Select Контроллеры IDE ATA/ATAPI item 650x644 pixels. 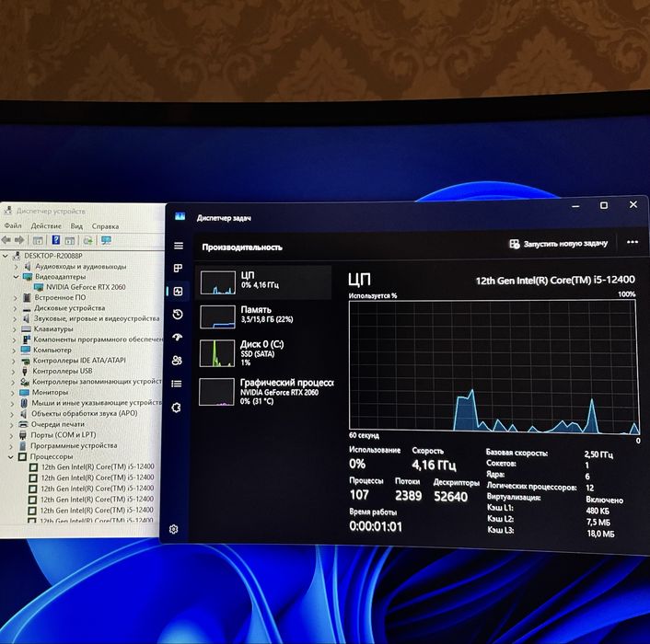[x=79, y=361]
